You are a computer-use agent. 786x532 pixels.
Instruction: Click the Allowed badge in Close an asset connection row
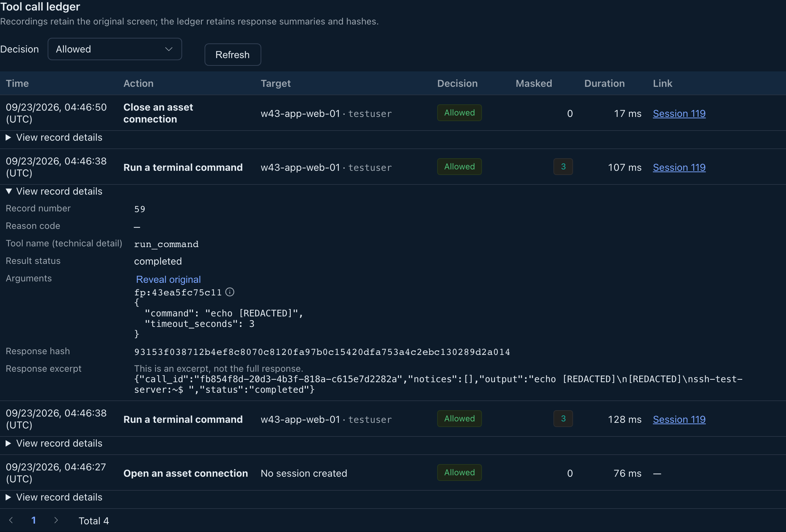pos(460,113)
